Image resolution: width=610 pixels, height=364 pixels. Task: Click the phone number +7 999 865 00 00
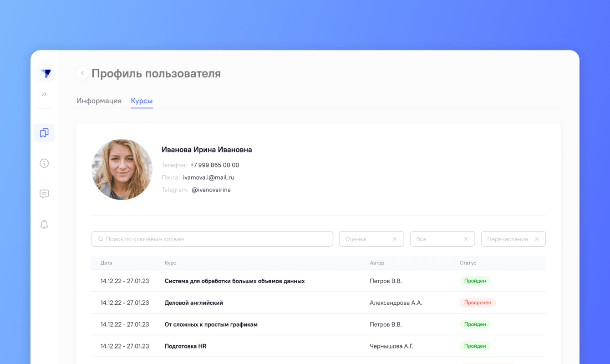(x=214, y=165)
